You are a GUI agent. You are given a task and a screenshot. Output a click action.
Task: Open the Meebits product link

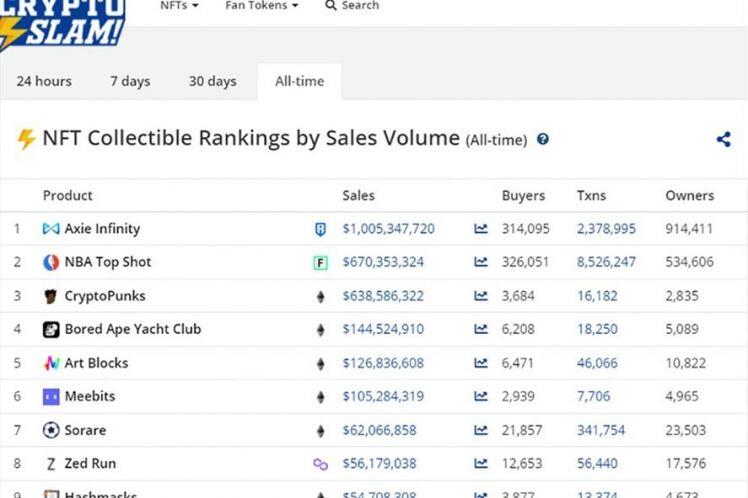[90, 396]
